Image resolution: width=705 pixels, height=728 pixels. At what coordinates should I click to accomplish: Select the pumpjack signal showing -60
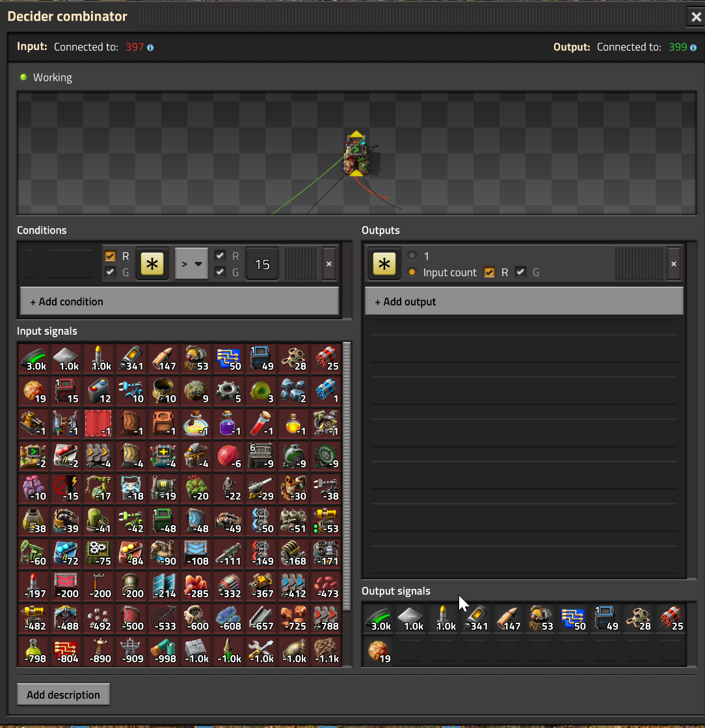(x=33, y=553)
